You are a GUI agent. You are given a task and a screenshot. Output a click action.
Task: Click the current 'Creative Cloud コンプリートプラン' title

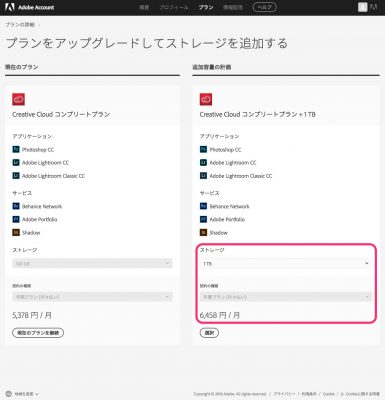pyautogui.click(x=61, y=114)
